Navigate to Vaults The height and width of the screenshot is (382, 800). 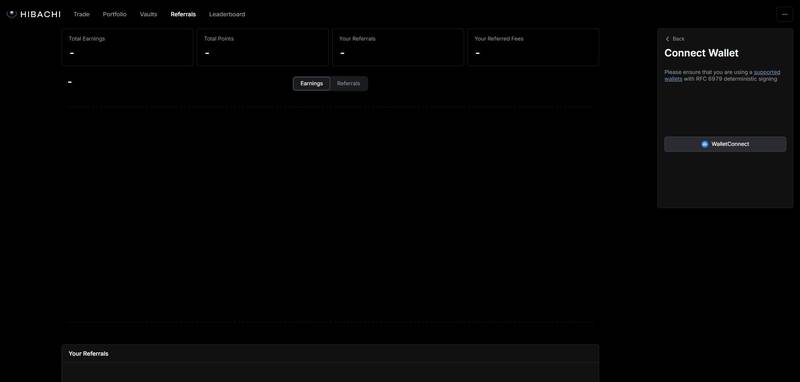(148, 14)
